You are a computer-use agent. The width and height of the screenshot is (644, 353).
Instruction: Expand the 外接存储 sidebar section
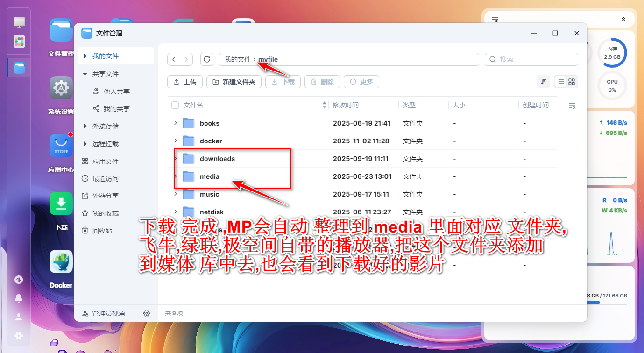[85, 126]
